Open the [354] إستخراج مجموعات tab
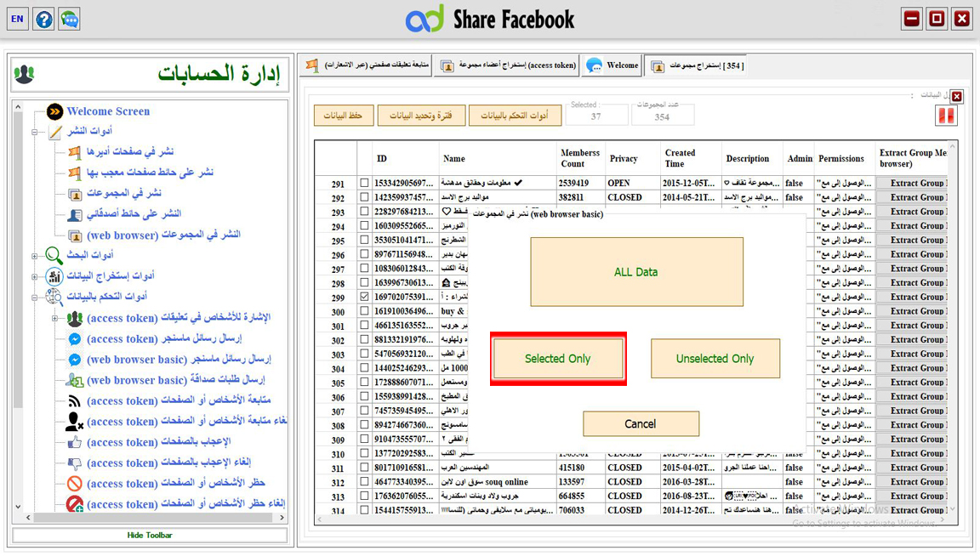This screenshot has width=980, height=556. pyautogui.click(x=697, y=65)
